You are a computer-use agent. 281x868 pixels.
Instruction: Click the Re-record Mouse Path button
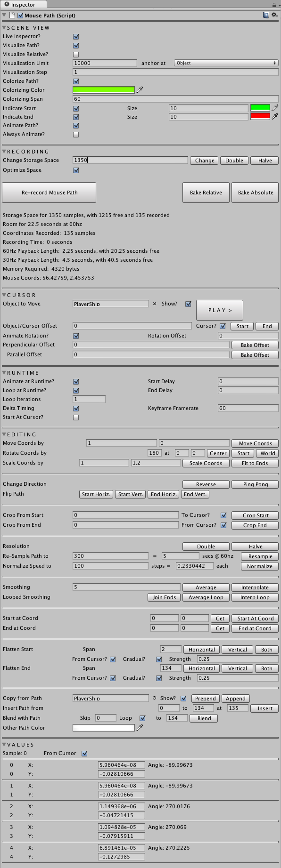(50, 193)
